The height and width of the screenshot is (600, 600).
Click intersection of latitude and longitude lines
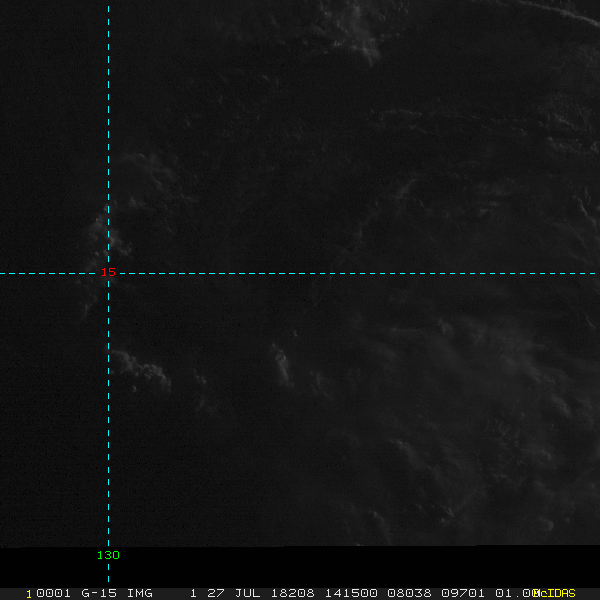[x=108, y=272]
